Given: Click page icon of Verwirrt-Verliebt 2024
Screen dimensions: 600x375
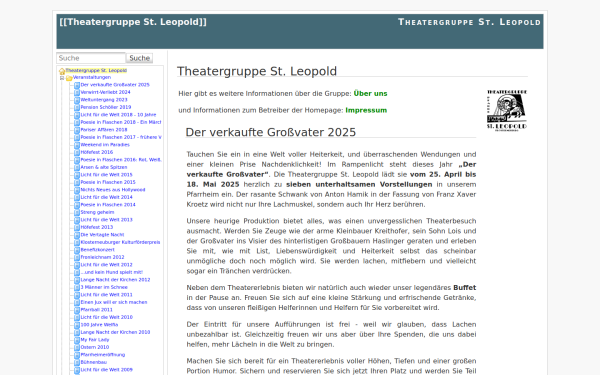Looking at the screenshot, I should coord(77,93).
